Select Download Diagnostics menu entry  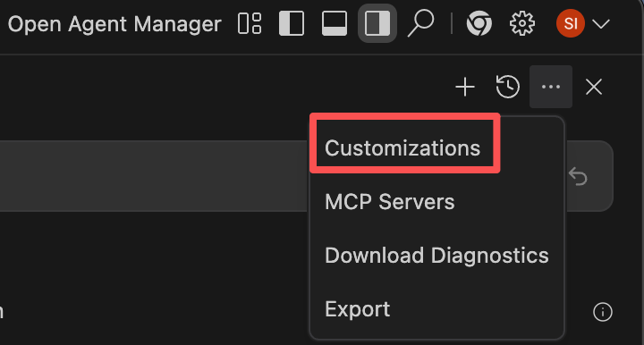[437, 255]
